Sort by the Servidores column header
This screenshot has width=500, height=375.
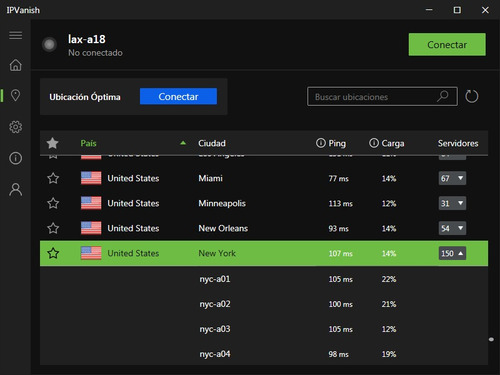[x=458, y=143]
